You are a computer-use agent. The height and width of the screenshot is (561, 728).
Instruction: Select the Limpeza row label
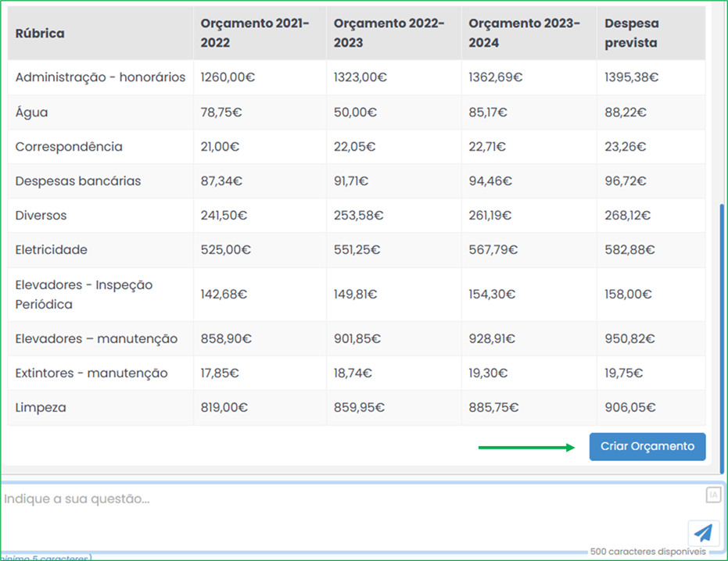[41, 408]
